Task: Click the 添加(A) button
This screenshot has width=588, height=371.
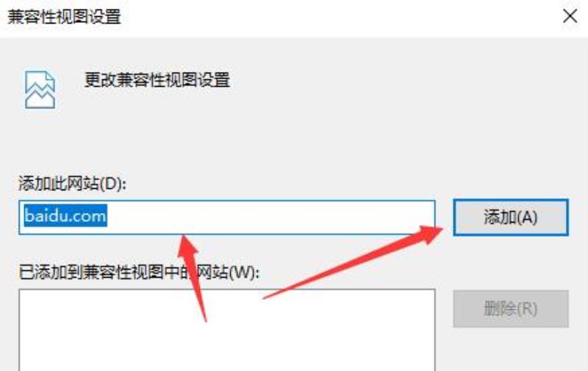Action: coord(511,217)
